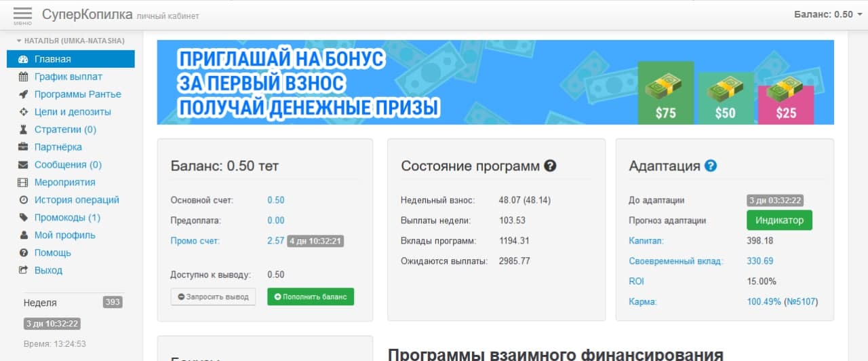Click the envelope icon beside Сообщения
The width and height of the screenshot is (868, 361).
[23, 165]
